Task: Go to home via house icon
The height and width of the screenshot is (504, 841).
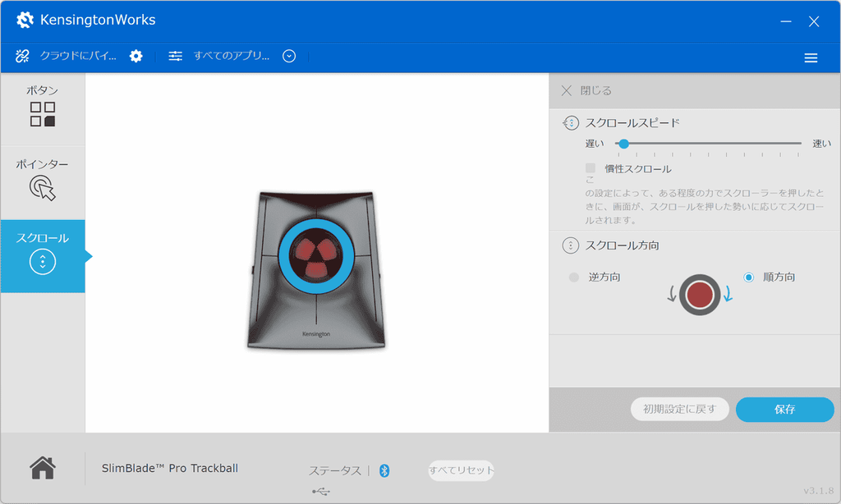Action: click(x=43, y=468)
